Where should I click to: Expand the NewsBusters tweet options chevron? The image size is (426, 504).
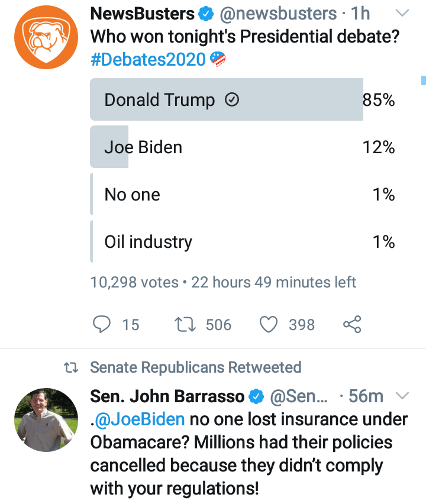point(402,13)
